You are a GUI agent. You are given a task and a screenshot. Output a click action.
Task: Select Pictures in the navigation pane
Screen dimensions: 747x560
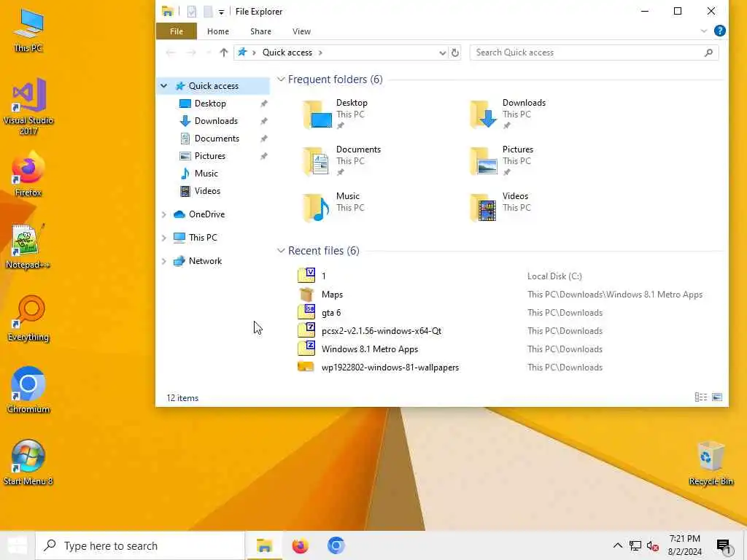209,156
